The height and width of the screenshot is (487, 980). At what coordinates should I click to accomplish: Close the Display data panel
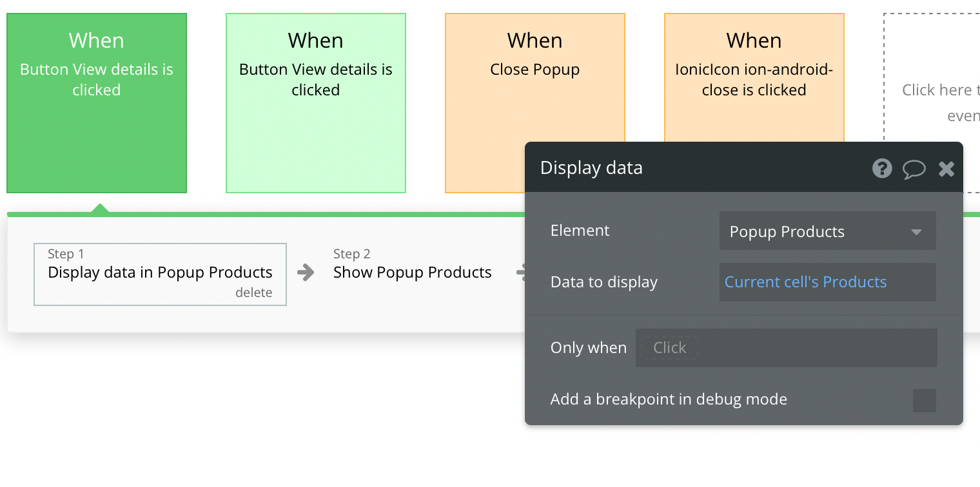[x=946, y=169]
